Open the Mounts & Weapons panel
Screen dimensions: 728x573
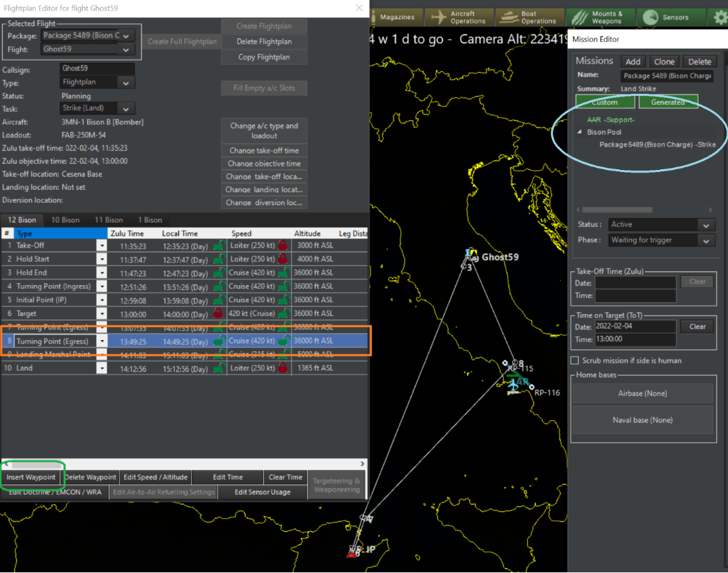pyautogui.click(x=600, y=17)
